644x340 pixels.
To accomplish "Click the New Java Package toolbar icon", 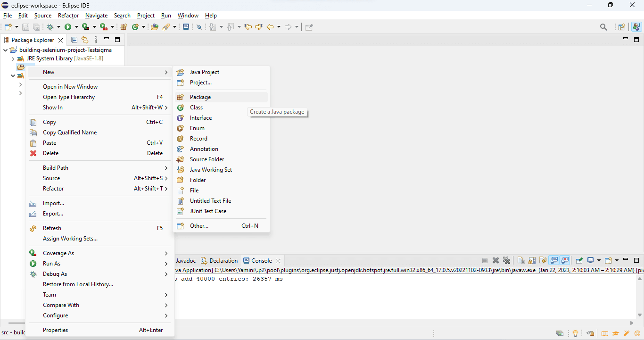I will [124, 27].
